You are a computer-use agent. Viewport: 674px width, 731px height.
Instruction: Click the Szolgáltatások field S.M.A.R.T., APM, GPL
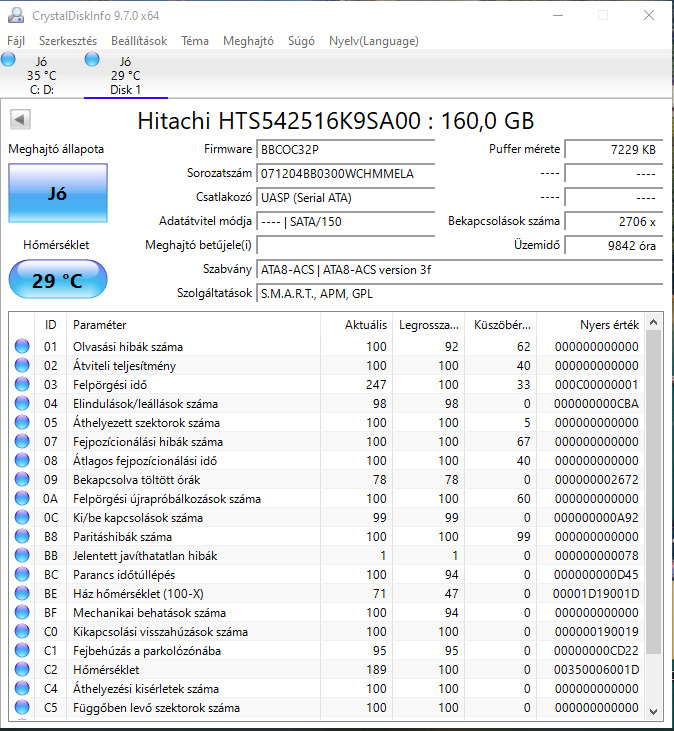coord(460,294)
